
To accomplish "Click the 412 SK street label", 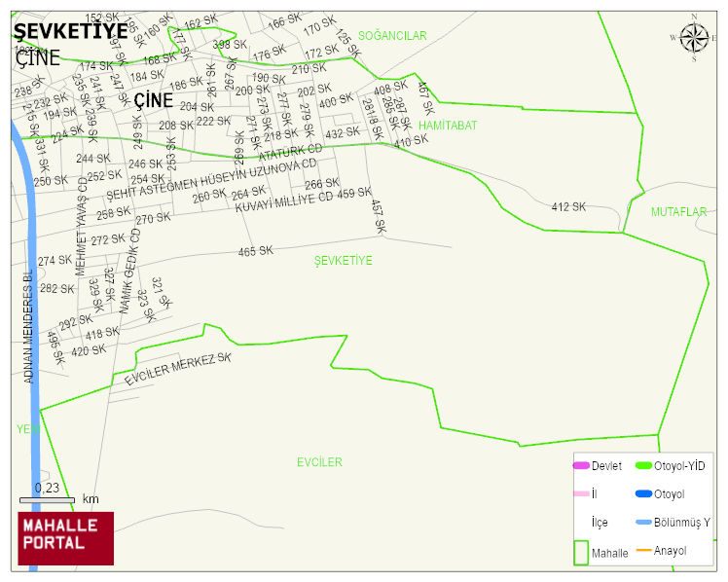I will [568, 206].
